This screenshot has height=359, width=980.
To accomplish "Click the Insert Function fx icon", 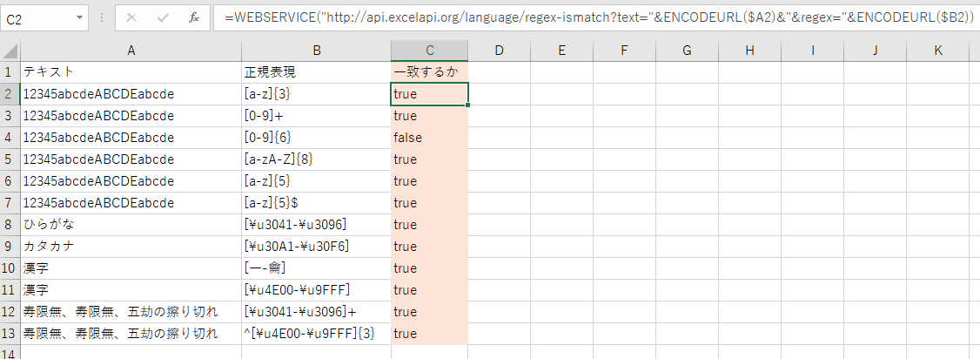I will coord(194,17).
